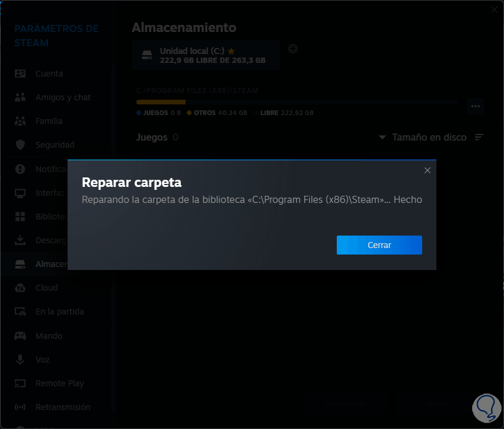Viewport: 504px width, 429px height.
Task: Add a new drive with plus icon
Action: (x=292, y=49)
